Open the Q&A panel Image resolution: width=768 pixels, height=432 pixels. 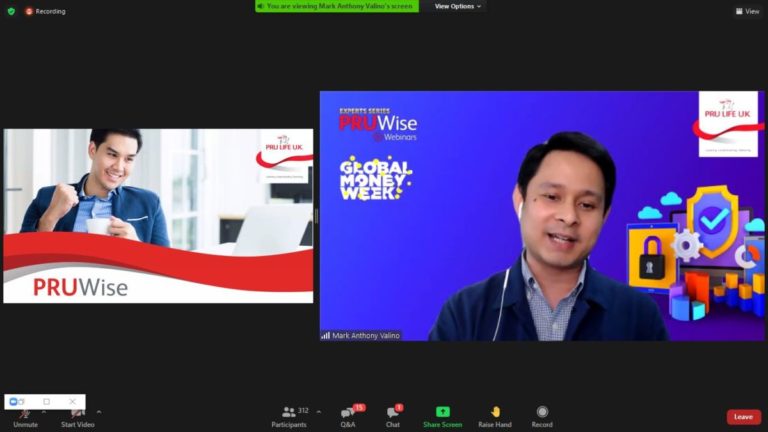[x=349, y=417]
